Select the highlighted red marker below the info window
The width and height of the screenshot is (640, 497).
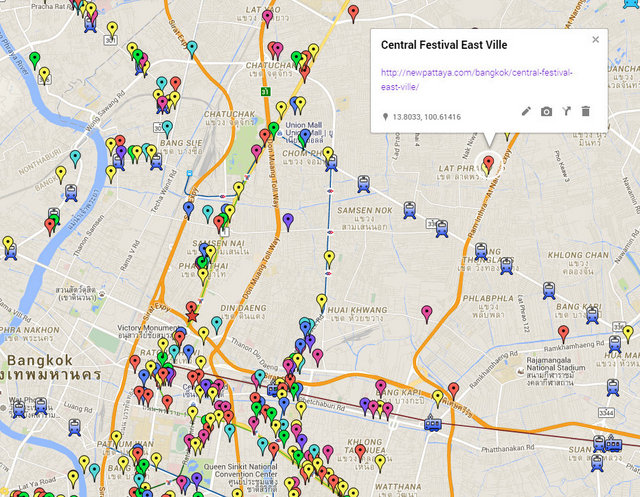(489, 164)
